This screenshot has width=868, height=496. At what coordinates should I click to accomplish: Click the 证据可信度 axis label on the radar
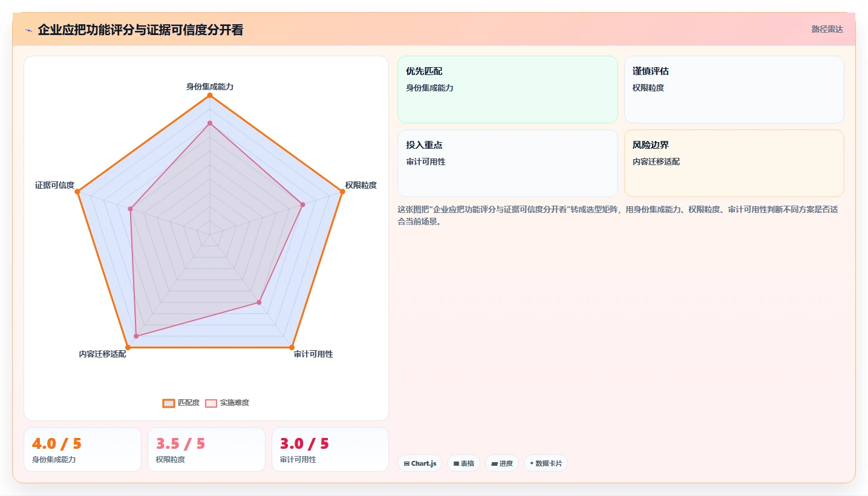[54, 185]
